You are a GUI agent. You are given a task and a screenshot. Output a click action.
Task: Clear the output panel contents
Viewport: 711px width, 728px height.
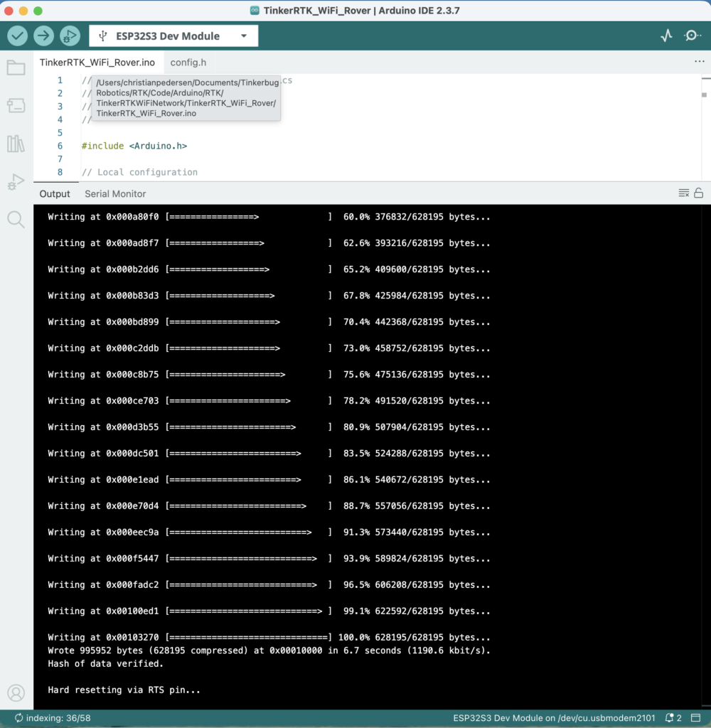point(683,193)
